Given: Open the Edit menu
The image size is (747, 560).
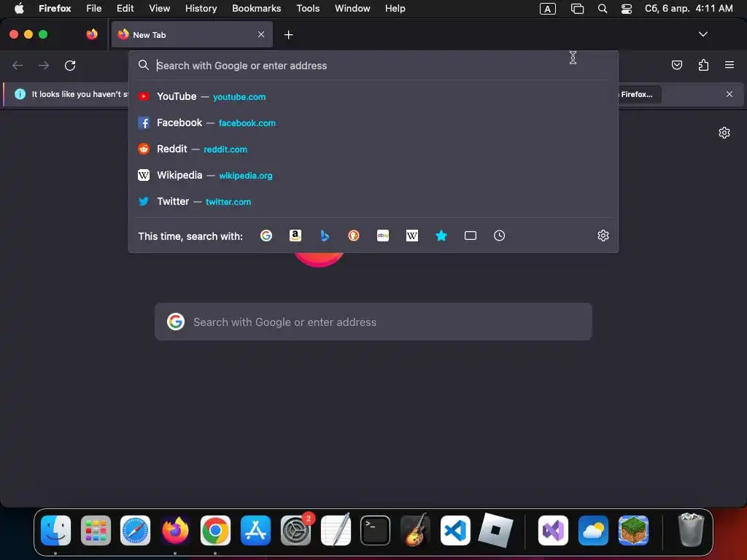Looking at the screenshot, I should (x=125, y=9).
